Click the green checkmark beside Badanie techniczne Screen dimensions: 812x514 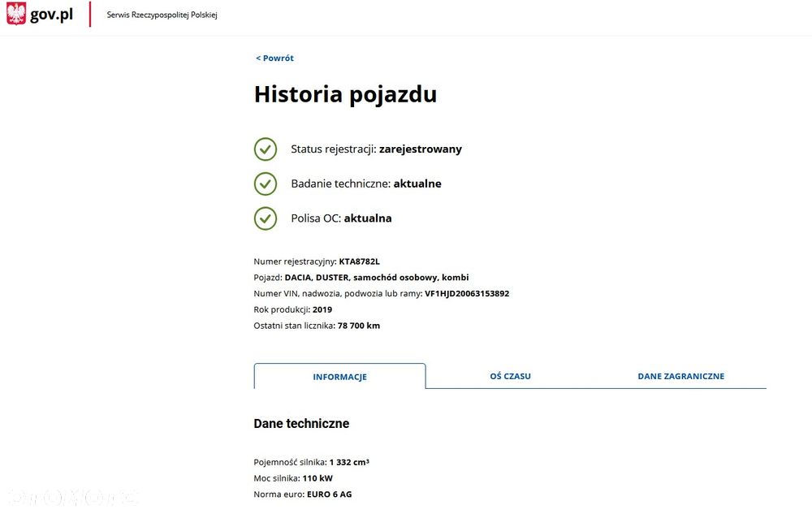(x=266, y=184)
